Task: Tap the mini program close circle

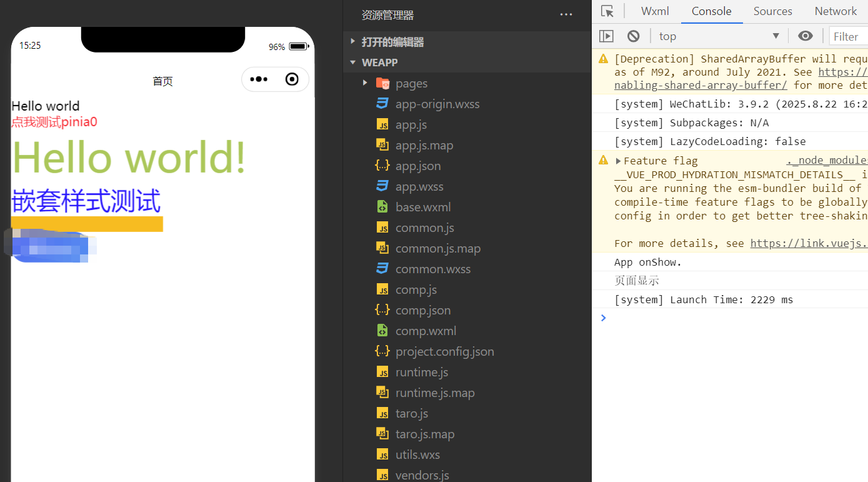Action: (292, 79)
